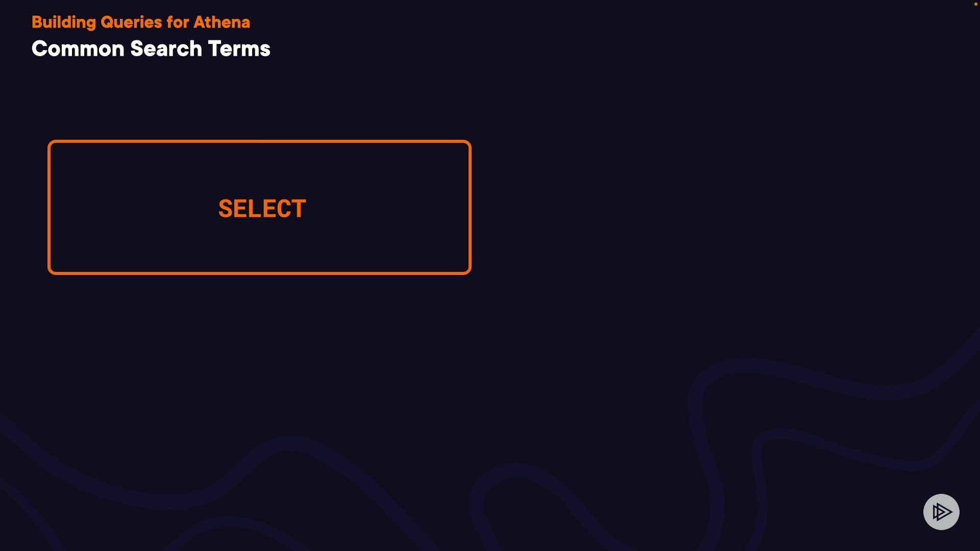The image size is (980, 551).
Task: Click the "Common Search Terms" slide title
Action: [151, 49]
